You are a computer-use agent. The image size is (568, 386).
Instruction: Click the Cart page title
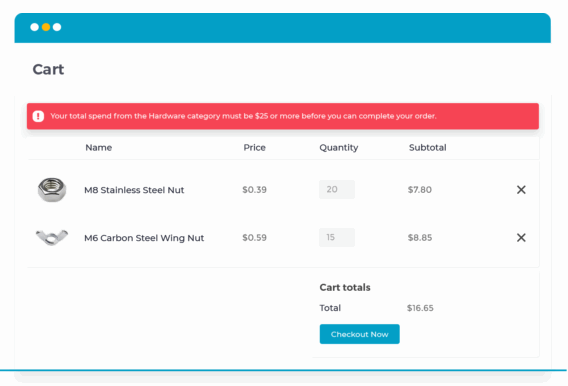tap(48, 69)
